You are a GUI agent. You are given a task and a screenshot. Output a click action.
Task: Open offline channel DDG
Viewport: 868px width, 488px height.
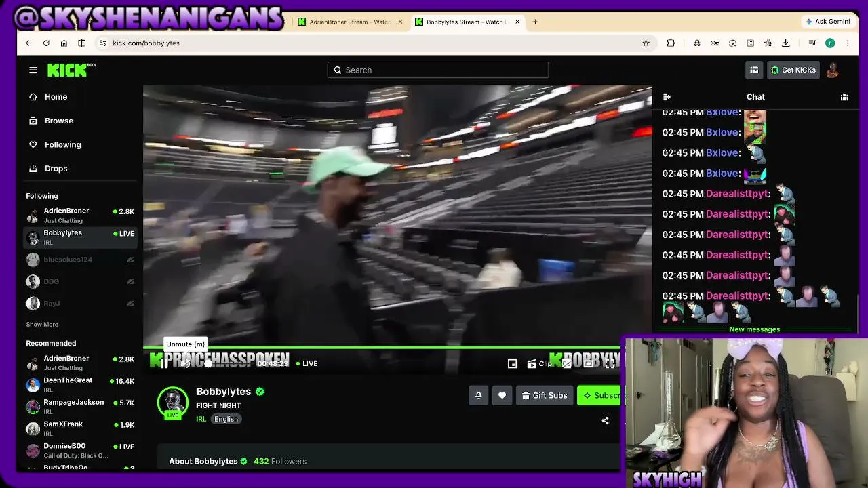tap(80, 281)
